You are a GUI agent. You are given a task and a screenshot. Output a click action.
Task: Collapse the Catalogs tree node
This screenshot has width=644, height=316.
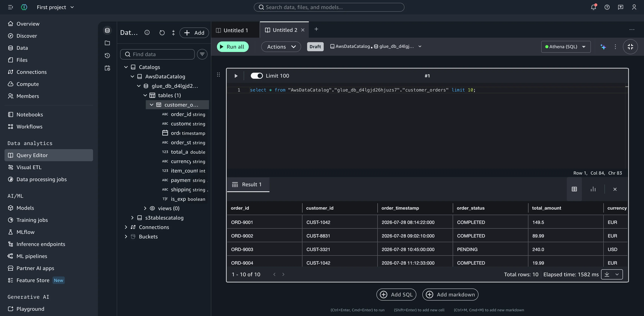[x=126, y=67]
